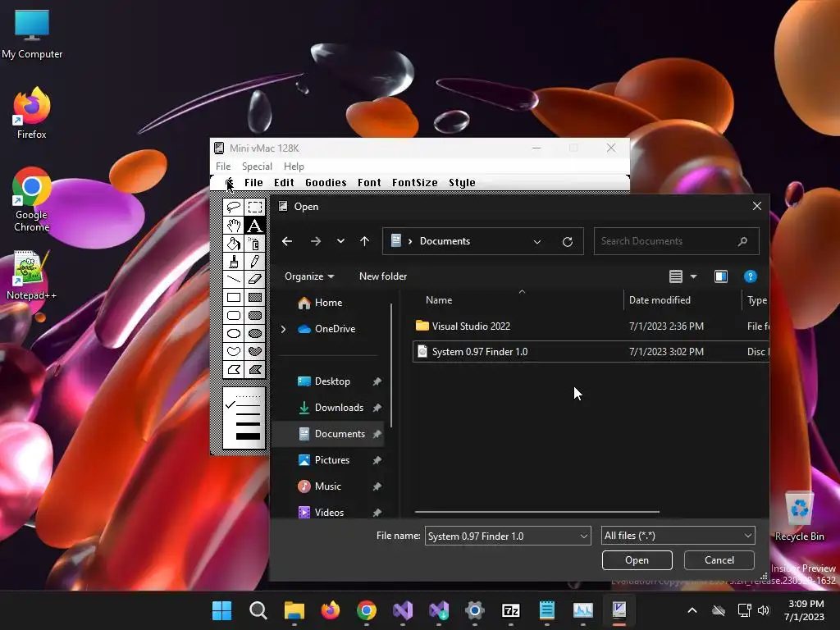Expand recent locations dropdown arrow
Viewport: 840px width, 630px height.
[x=340, y=241]
